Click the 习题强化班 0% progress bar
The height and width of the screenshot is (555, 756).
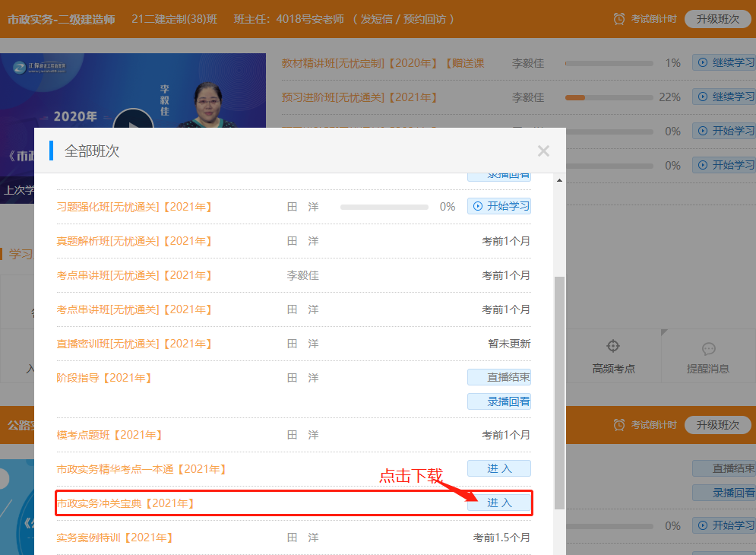[384, 207]
